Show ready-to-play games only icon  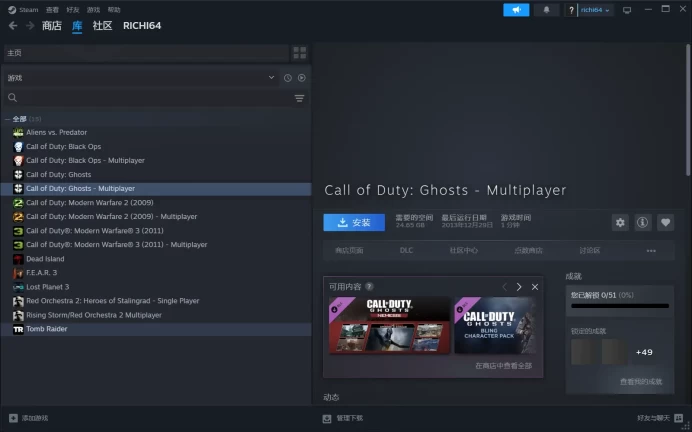(x=301, y=78)
